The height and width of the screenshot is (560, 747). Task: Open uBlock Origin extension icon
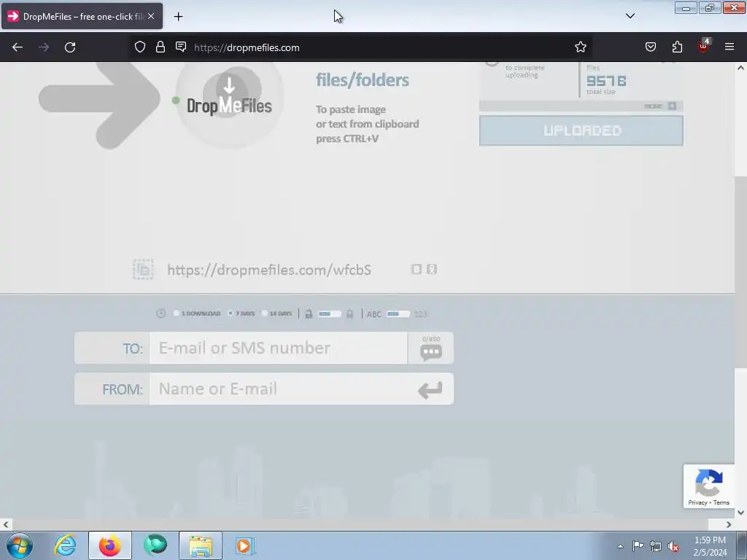point(704,46)
